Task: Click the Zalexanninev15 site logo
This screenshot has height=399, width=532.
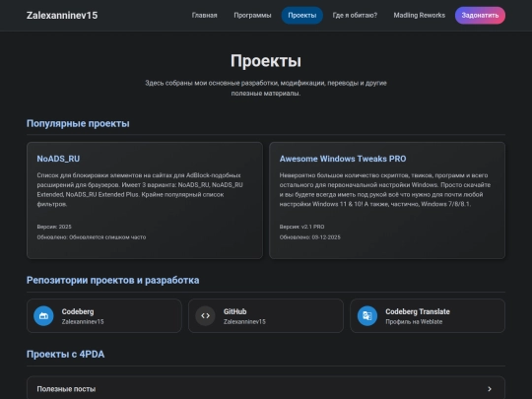Action: (x=62, y=15)
